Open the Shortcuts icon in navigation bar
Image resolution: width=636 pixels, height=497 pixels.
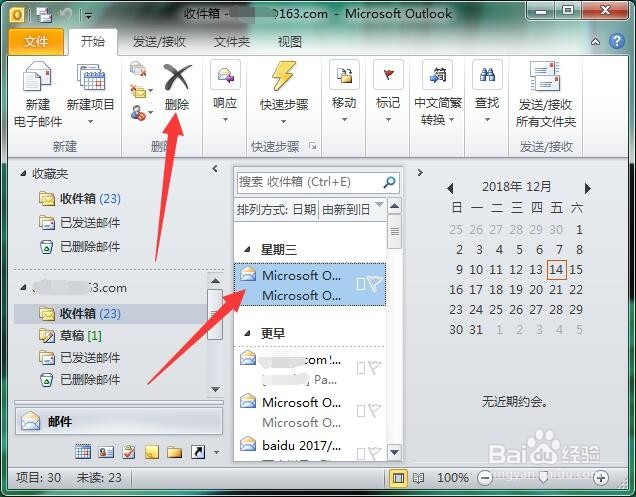pyautogui.click(x=198, y=452)
